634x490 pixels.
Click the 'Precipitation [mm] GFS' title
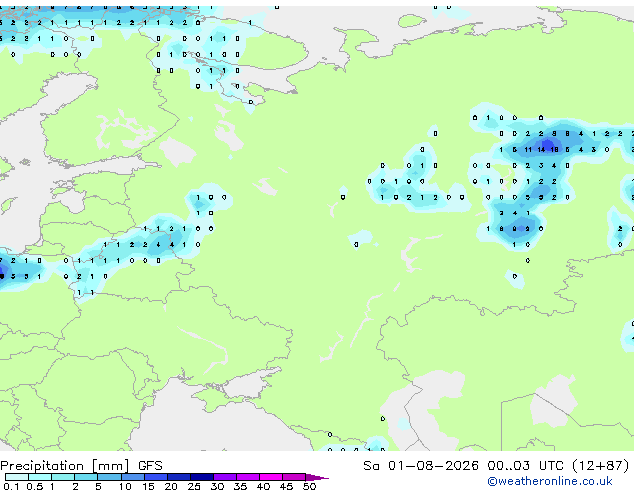(81, 466)
